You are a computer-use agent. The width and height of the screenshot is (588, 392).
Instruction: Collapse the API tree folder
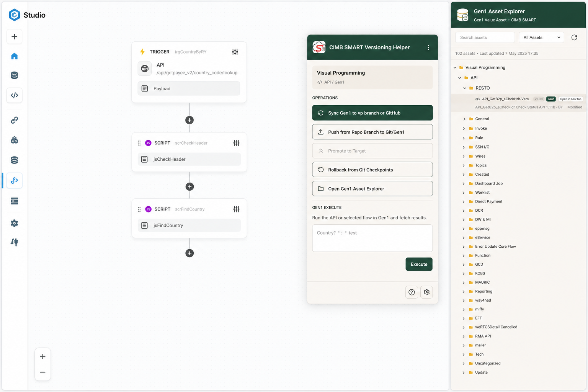point(460,78)
